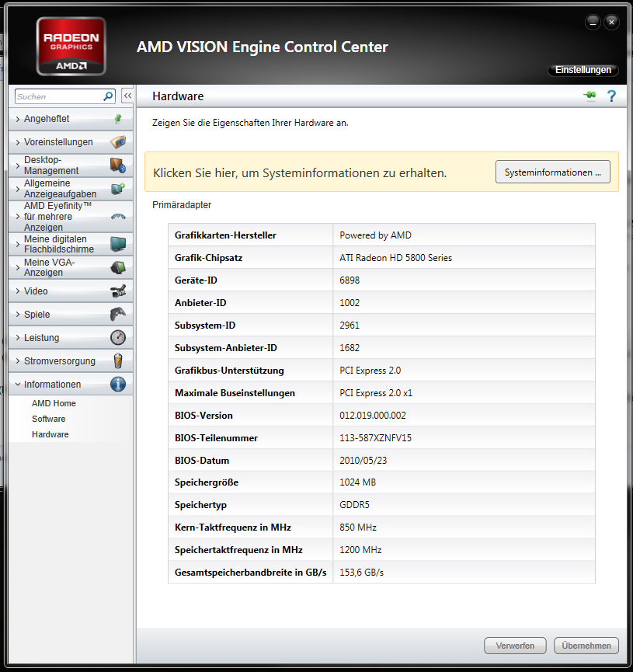Image resolution: width=633 pixels, height=672 pixels.
Task: Click the search magnifier icon
Action: [108, 96]
